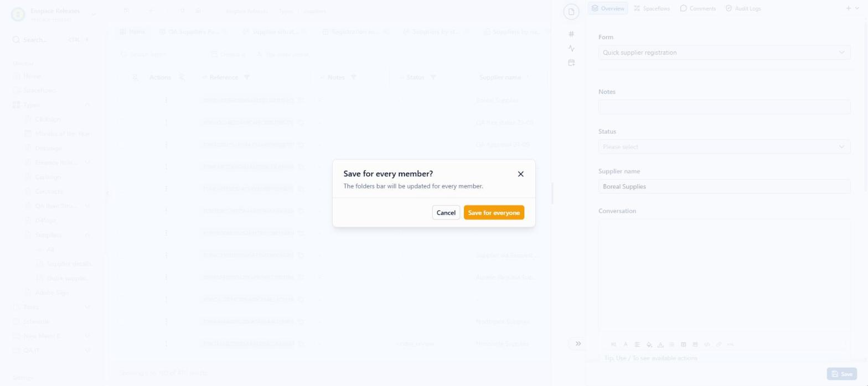Screen dimensions: 868x386
Task: Click the image insert icon
Action: pyautogui.click(x=695, y=345)
